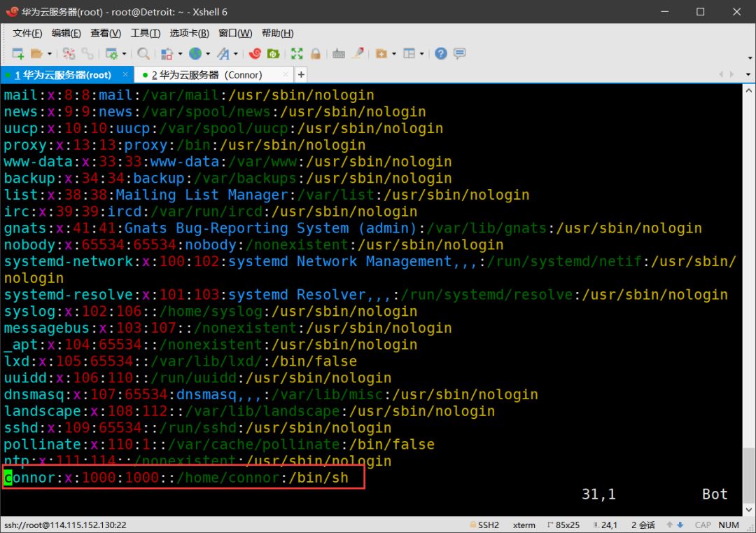
Task: Close the 华为云服务器 (Connor) tab
Action: point(286,74)
